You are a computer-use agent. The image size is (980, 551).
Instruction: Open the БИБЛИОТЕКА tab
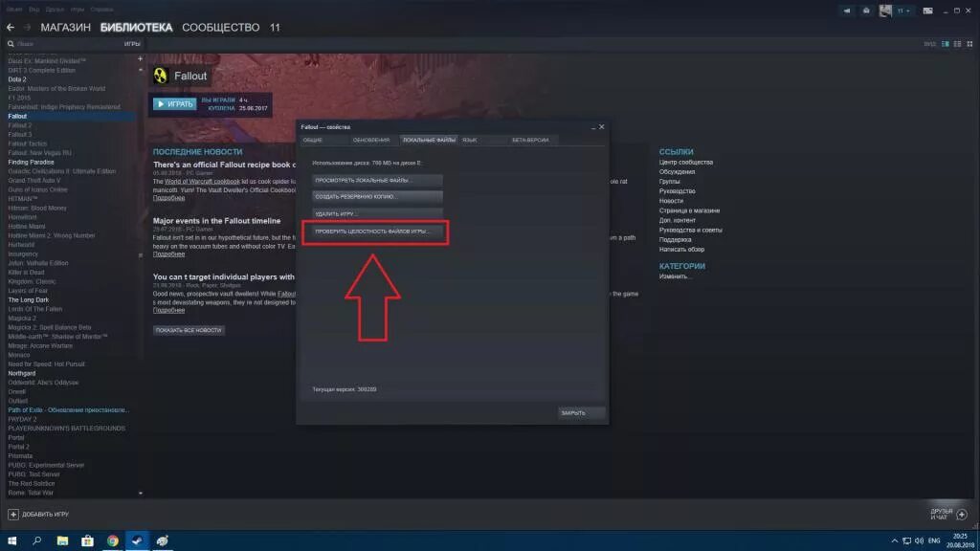(136, 28)
